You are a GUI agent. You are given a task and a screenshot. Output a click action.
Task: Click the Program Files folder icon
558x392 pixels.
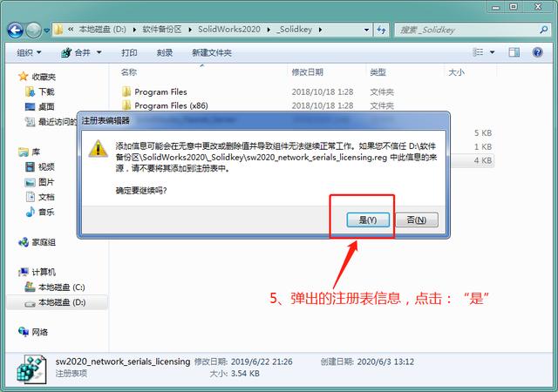pyautogui.click(x=126, y=91)
